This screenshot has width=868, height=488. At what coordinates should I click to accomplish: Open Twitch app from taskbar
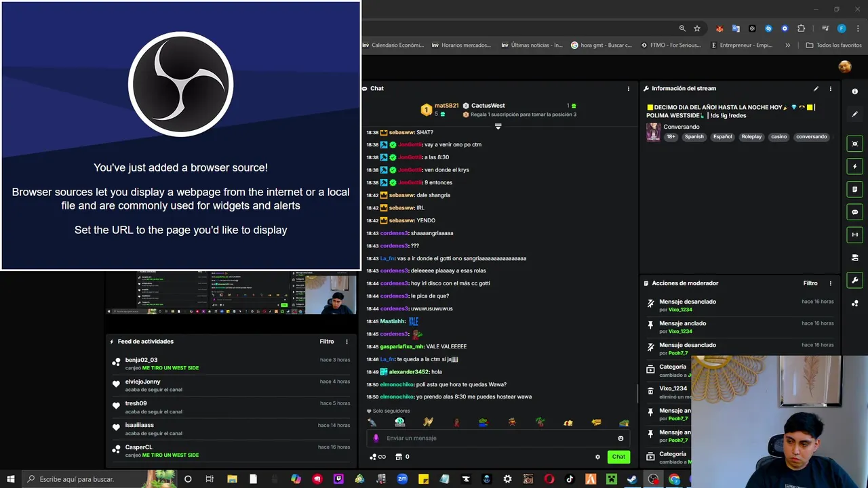(338, 479)
